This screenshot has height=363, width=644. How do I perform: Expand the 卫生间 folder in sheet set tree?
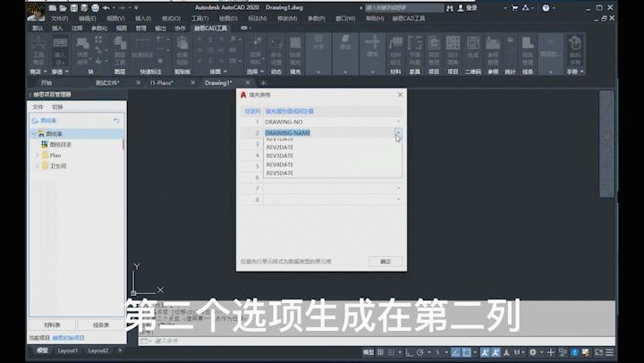tap(37, 166)
